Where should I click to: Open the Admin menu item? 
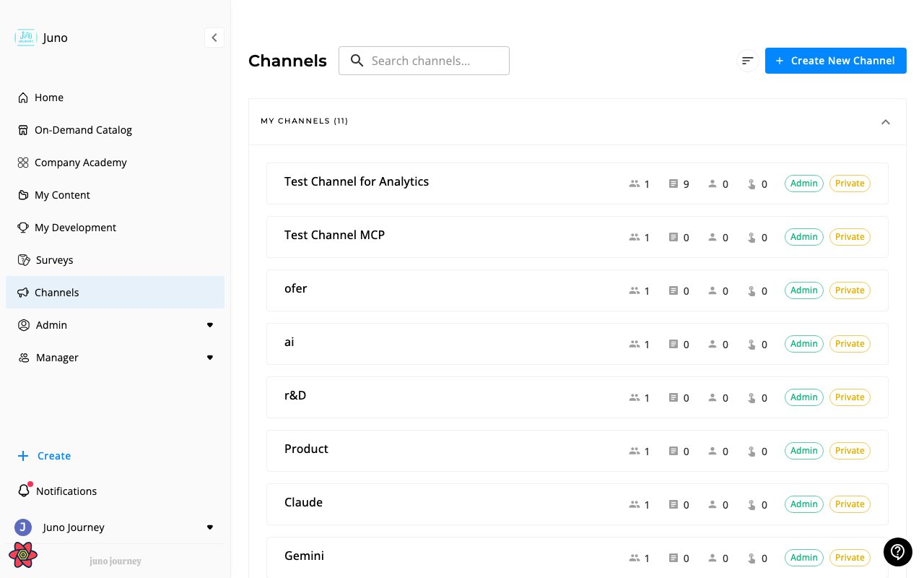(115, 325)
